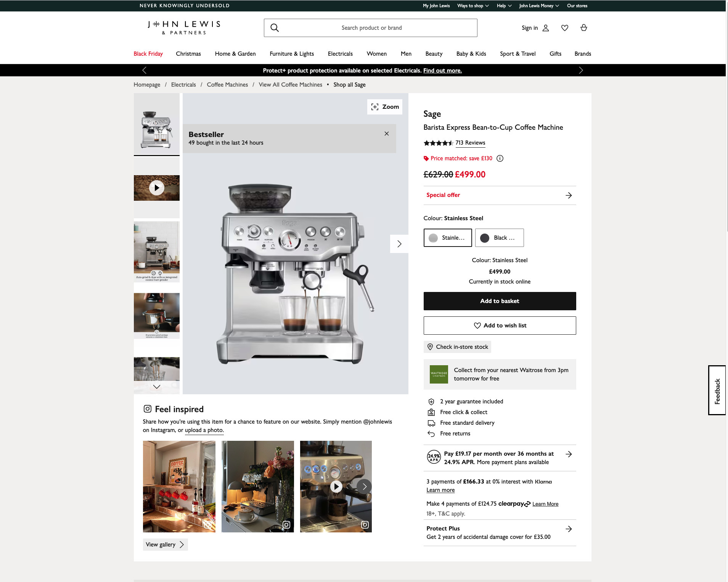Select Stainless Steel colour option
The width and height of the screenshot is (728, 582).
pyautogui.click(x=448, y=238)
